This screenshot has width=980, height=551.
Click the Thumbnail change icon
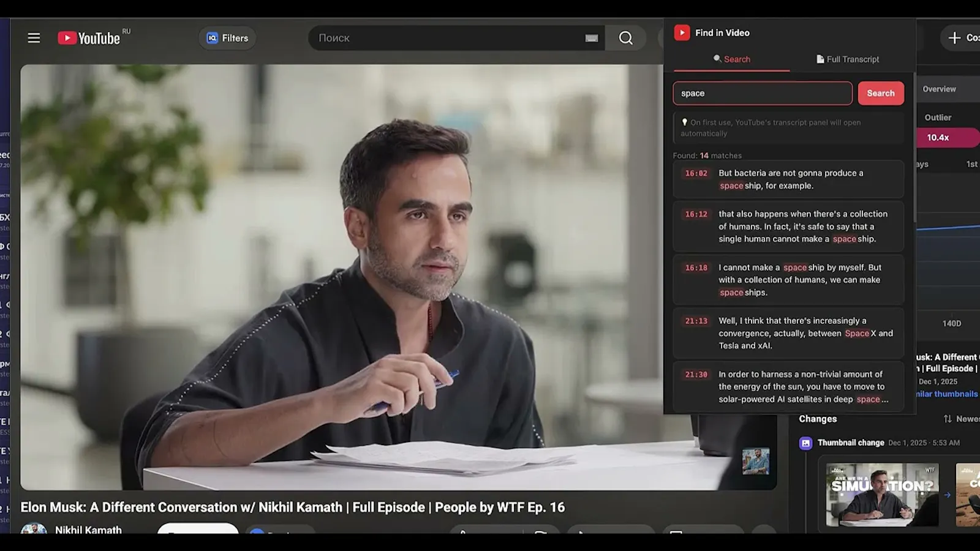[805, 443]
